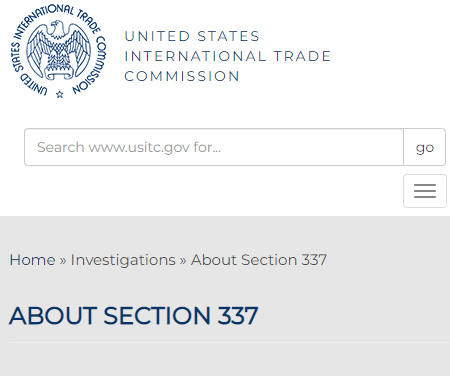The image size is (450, 376).
Task: Select the About Section 337 breadcrumb
Action: tap(259, 260)
